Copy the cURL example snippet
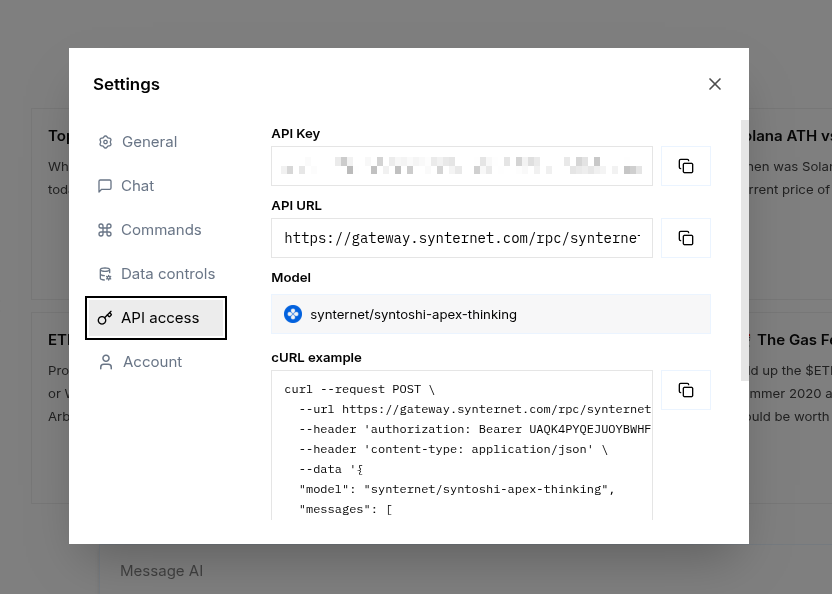Screen dimensions: 832x594 686,390
